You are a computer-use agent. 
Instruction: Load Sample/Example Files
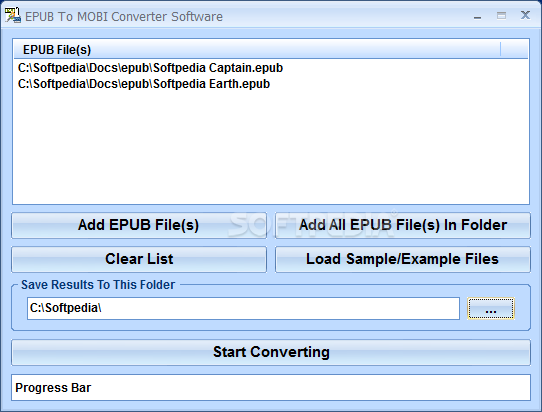[x=403, y=259]
